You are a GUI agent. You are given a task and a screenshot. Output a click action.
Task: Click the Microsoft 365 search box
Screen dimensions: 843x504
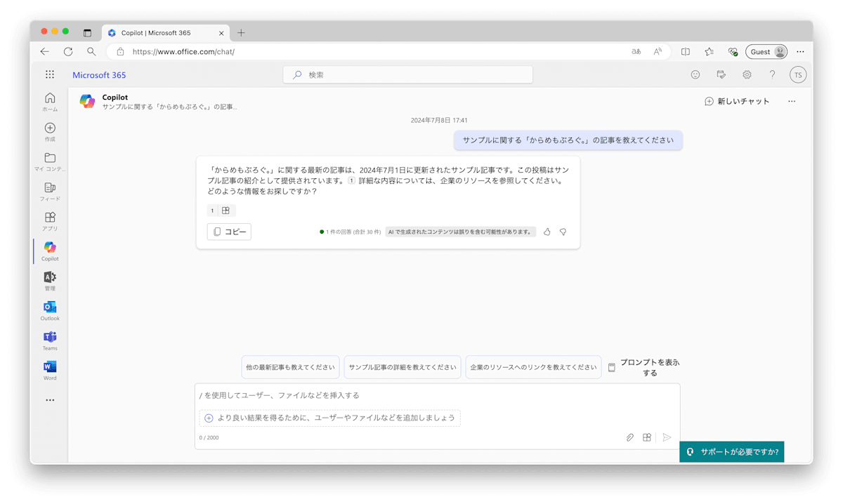point(407,74)
